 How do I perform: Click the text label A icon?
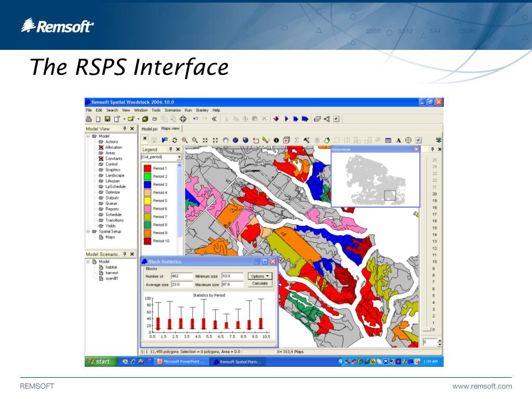pyautogui.click(x=398, y=140)
